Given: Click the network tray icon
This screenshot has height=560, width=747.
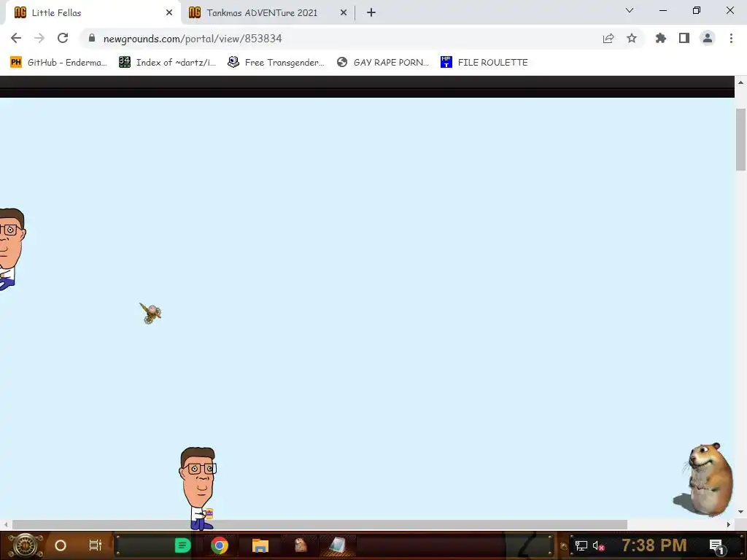Looking at the screenshot, I should 581,545.
